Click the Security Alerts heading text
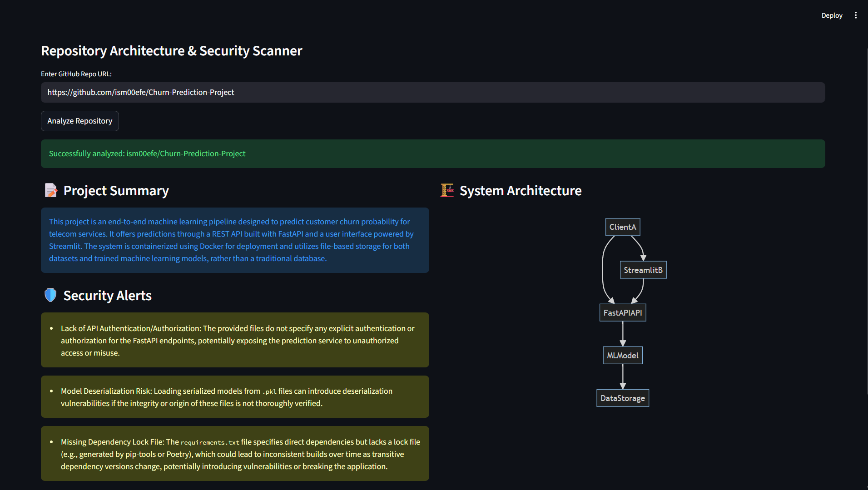The height and width of the screenshot is (490, 868). pos(107,296)
